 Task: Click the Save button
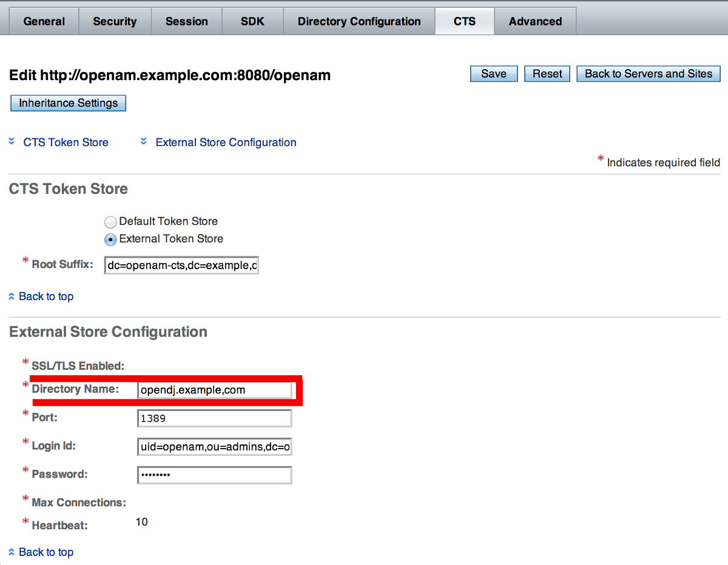[x=494, y=74]
